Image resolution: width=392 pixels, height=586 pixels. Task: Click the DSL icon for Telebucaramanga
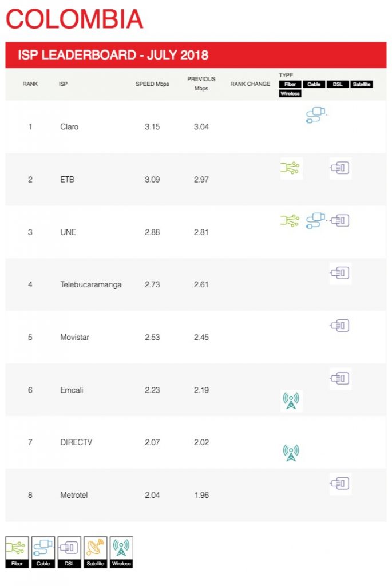tap(340, 273)
